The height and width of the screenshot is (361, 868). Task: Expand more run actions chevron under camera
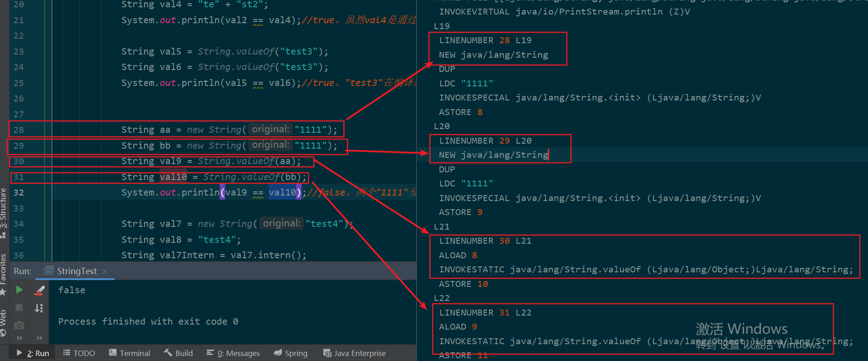click(x=19, y=338)
